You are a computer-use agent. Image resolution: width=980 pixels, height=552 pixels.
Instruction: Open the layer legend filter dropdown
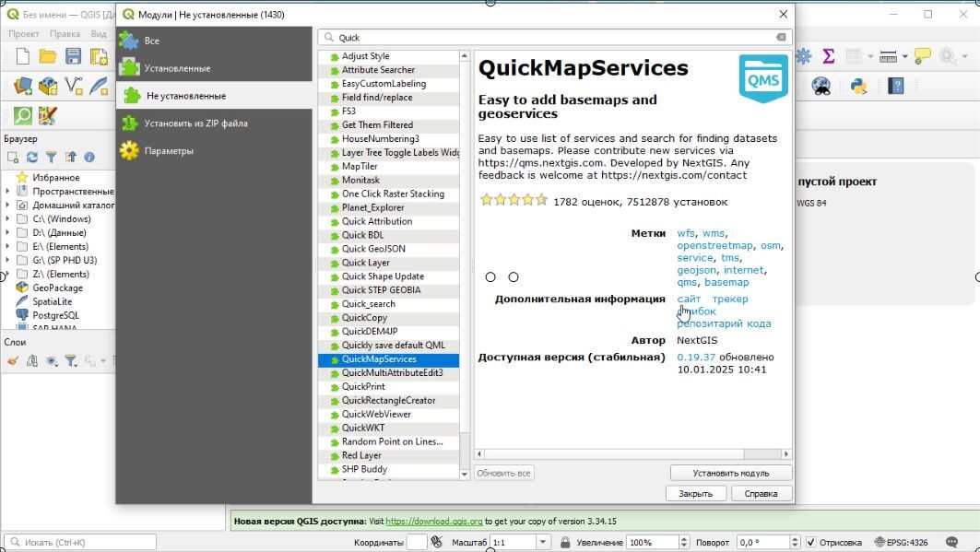[x=71, y=361]
